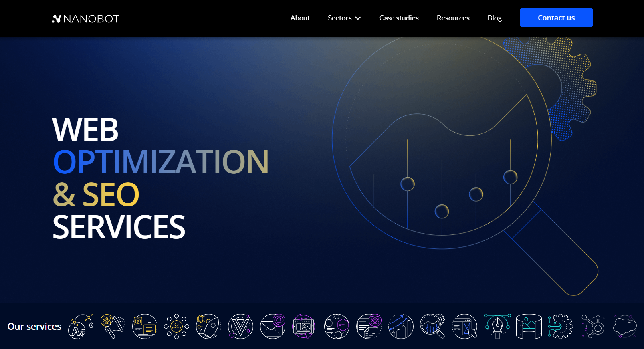The height and width of the screenshot is (349, 644).
Task: Select the teal pen nib vector icon
Action: (x=497, y=326)
